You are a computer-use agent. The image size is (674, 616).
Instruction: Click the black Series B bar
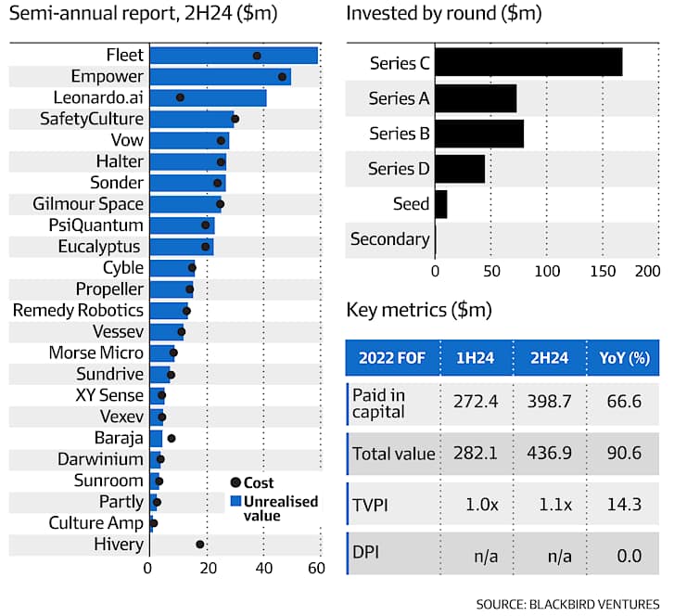pos(479,134)
